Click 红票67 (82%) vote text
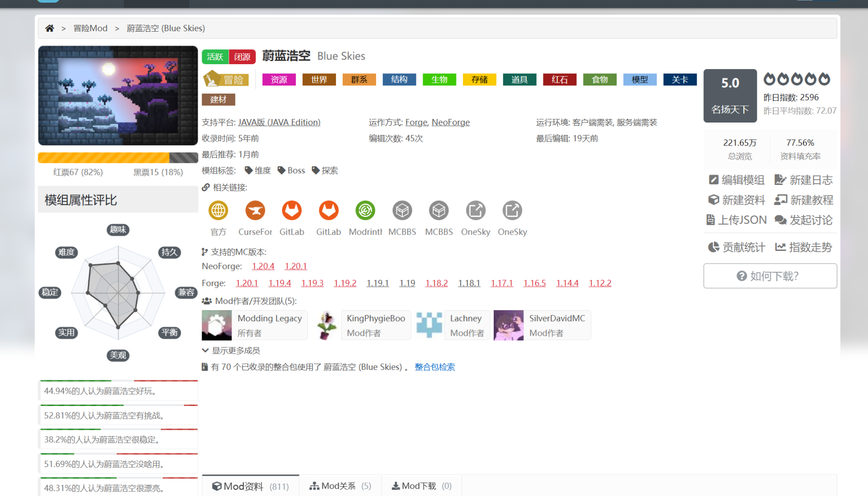 pos(78,172)
